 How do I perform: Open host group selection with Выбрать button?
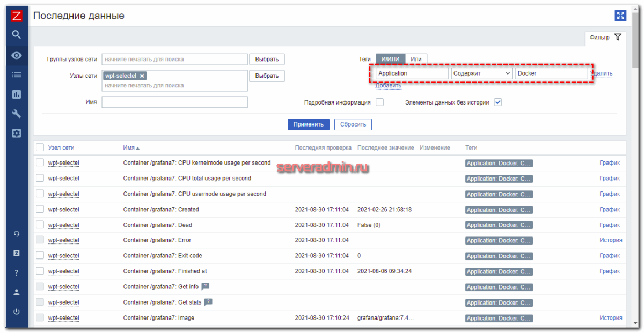click(x=267, y=59)
